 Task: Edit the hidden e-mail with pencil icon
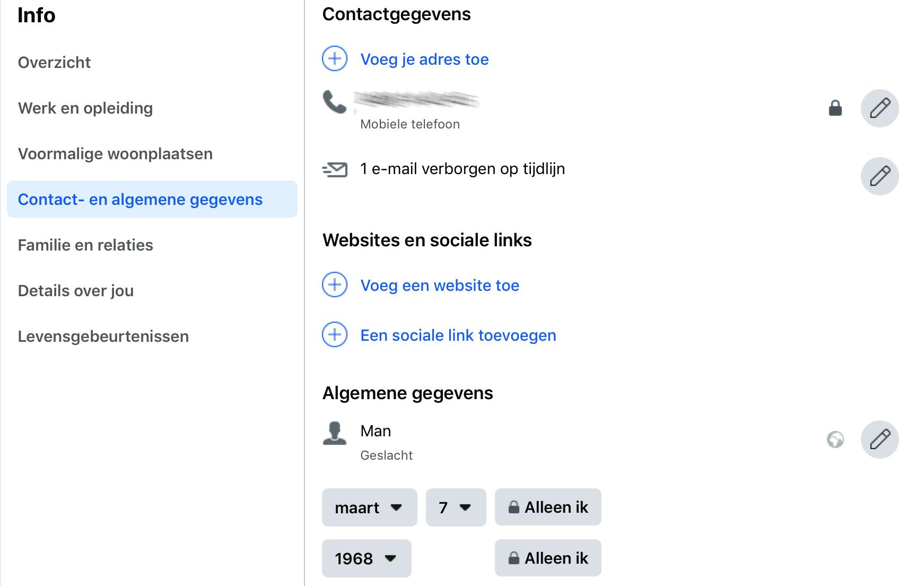click(x=879, y=176)
